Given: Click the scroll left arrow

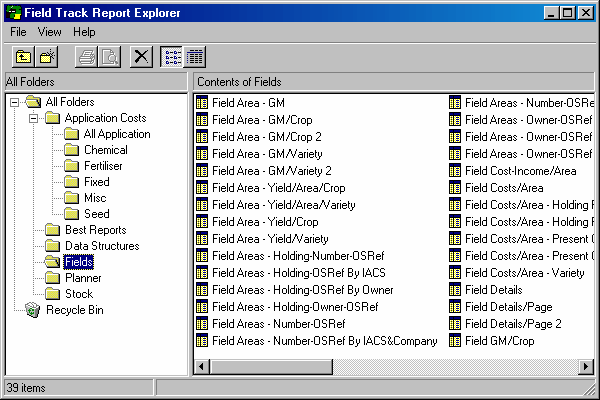Looking at the screenshot, I should [x=201, y=367].
